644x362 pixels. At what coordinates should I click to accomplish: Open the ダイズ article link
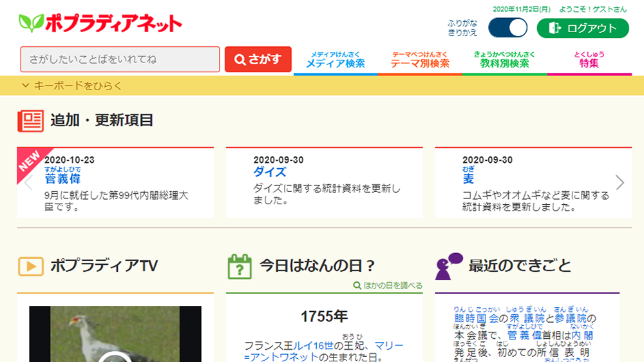coord(270,172)
